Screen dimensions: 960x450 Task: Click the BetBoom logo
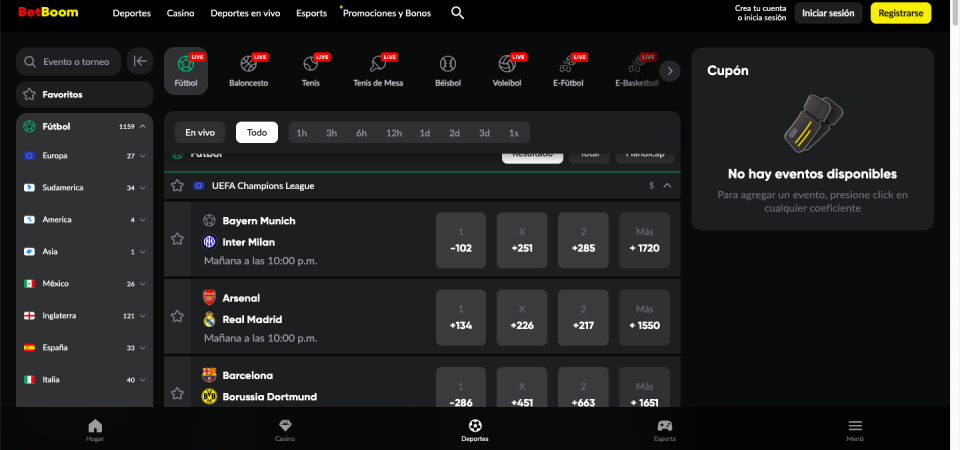click(48, 12)
